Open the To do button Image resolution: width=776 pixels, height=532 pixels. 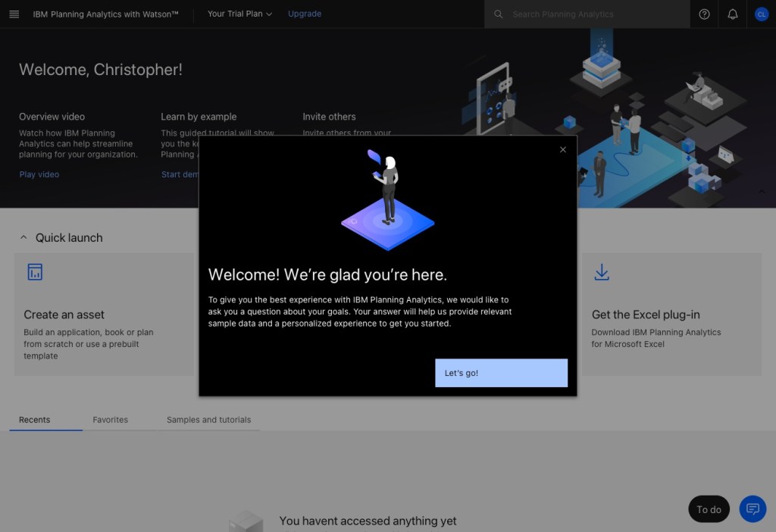(709, 509)
